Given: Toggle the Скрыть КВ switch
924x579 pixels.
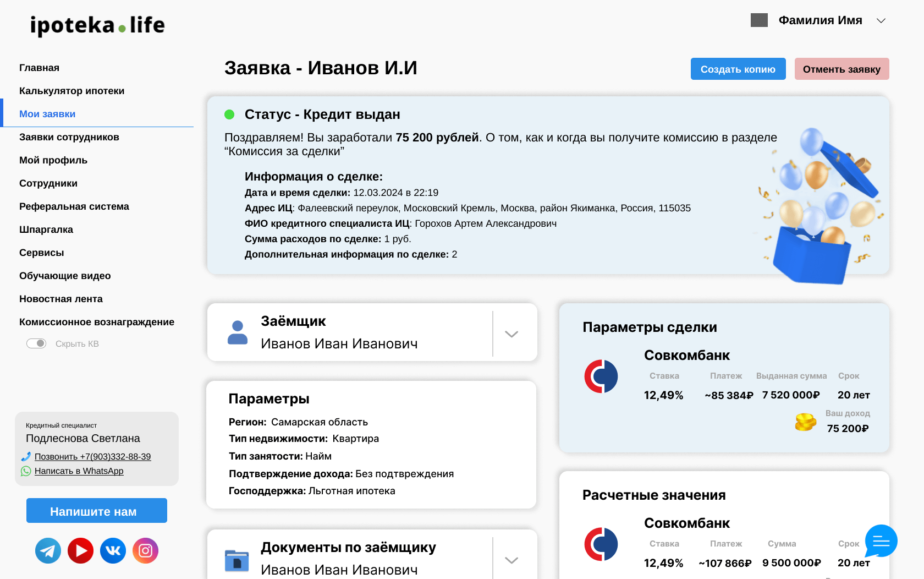Looking at the screenshot, I should [x=36, y=343].
